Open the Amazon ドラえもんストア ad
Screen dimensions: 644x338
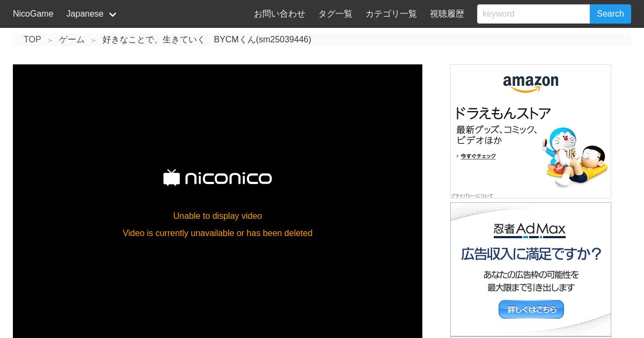pos(531,131)
